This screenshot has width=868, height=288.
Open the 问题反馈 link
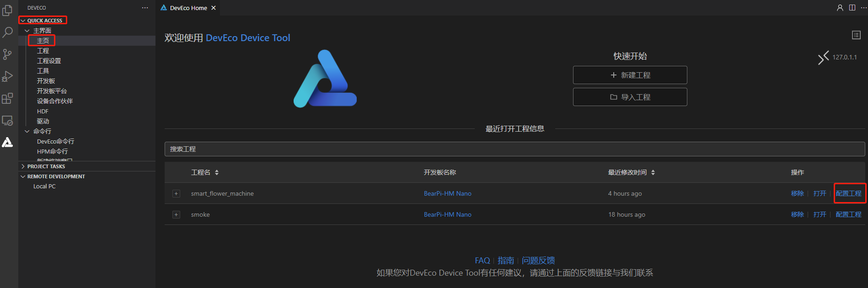point(538,260)
